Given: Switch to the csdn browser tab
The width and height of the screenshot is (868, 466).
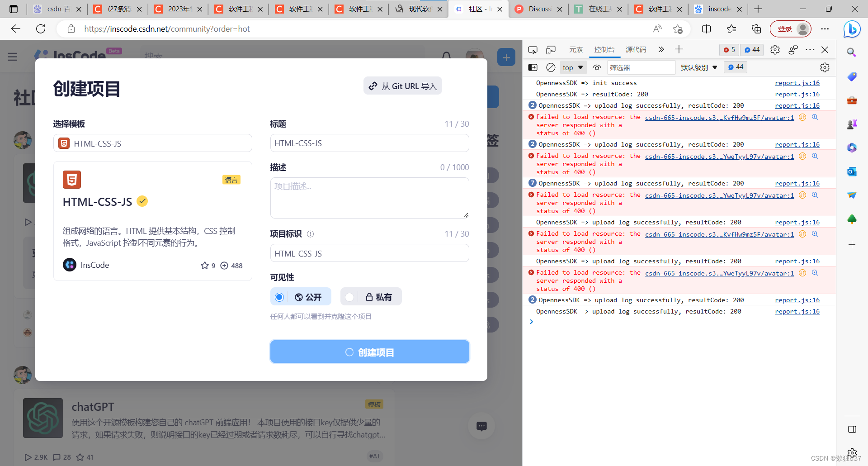Looking at the screenshot, I should point(57,9).
